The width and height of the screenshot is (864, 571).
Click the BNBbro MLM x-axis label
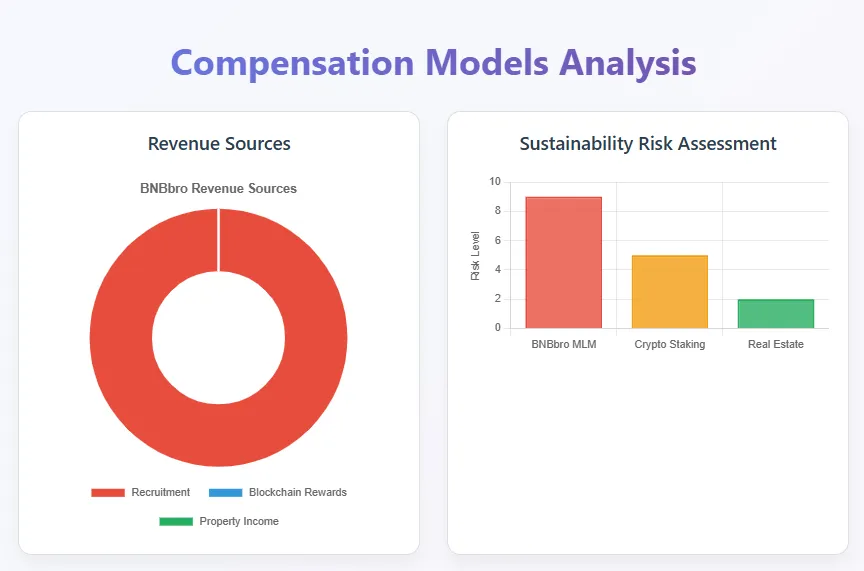click(x=563, y=344)
